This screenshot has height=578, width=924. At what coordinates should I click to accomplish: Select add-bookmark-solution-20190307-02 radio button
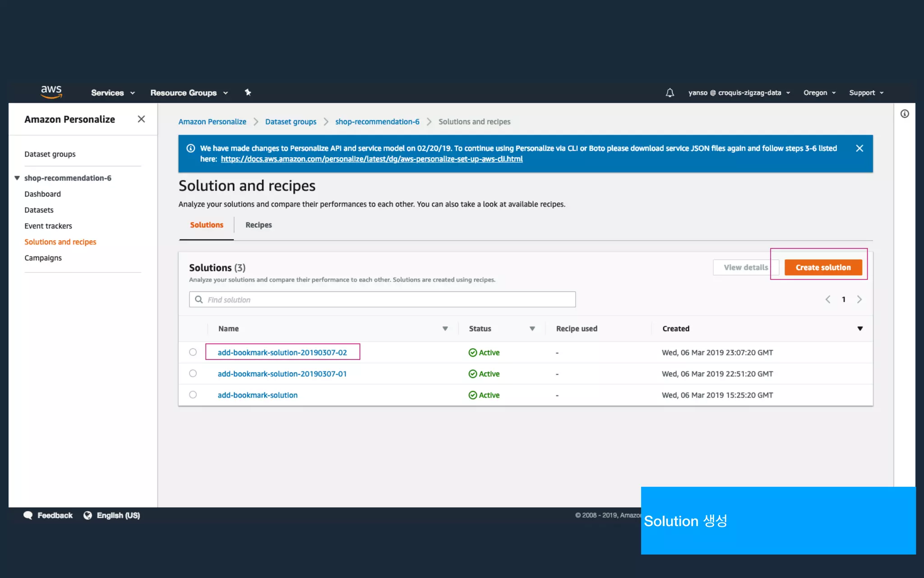click(x=193, y=352)
